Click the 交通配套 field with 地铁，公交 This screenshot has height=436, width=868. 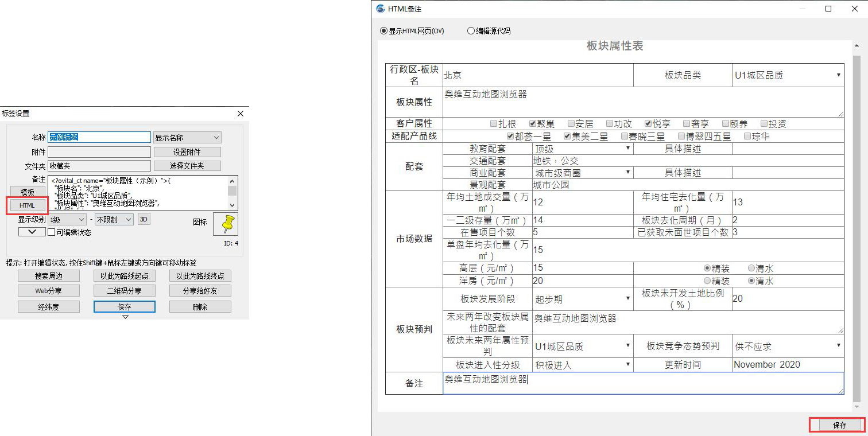pos(688,161)
